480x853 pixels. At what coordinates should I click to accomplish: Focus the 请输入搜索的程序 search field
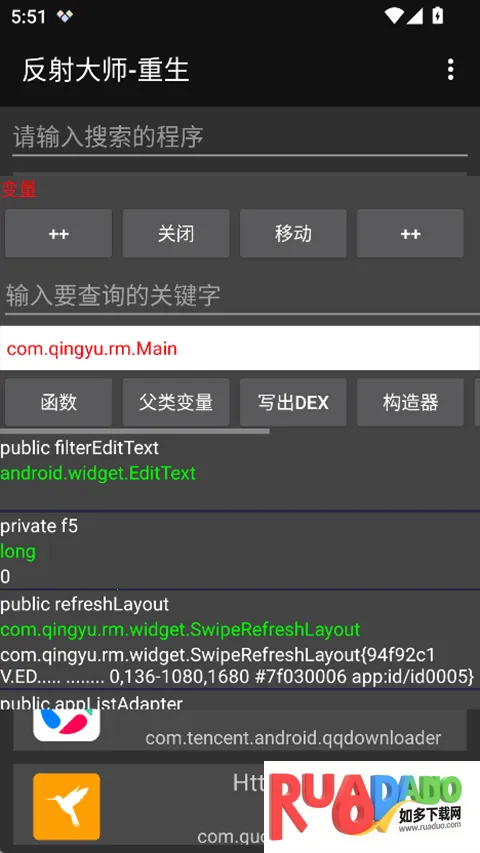tap(240, 137)
